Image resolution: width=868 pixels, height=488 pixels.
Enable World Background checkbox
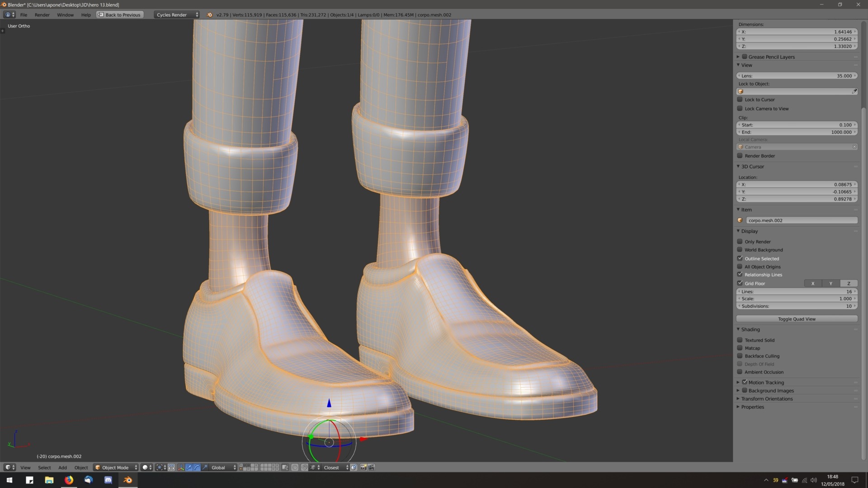click(x=740, y=249)
